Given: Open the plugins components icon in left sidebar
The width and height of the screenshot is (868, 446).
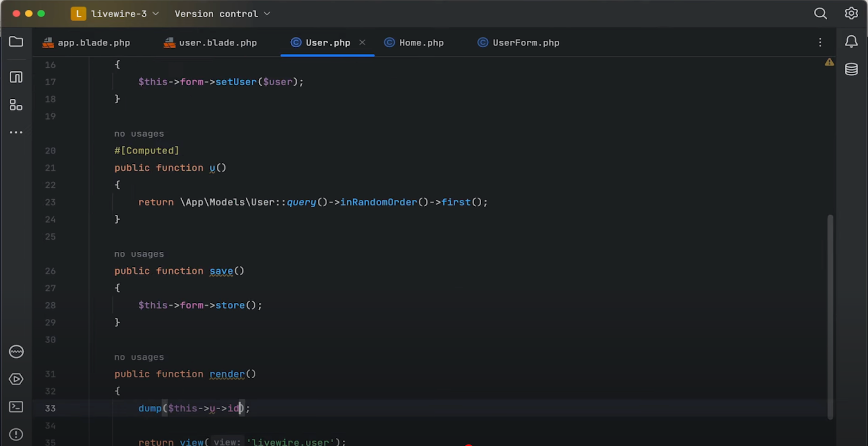Looking at the screenshot, I should (x=16, y=105).
